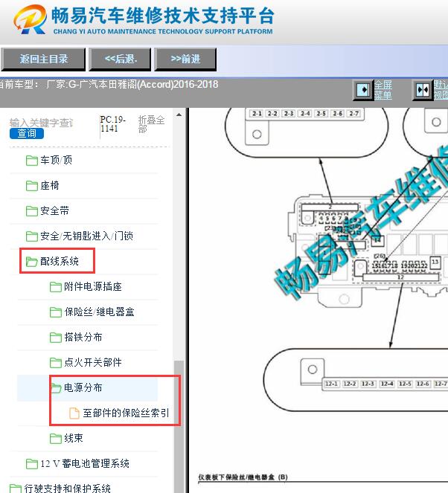The image size is (448, 493).
Task: Open the 安全带 folder icon
Action: 32,210
